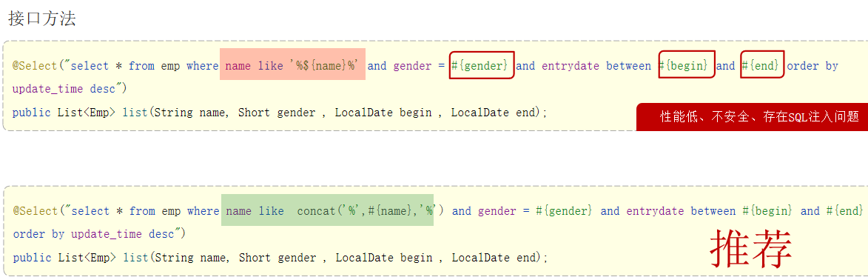
Task: Click #{gender} in the concat query
Action: point(564,210)
